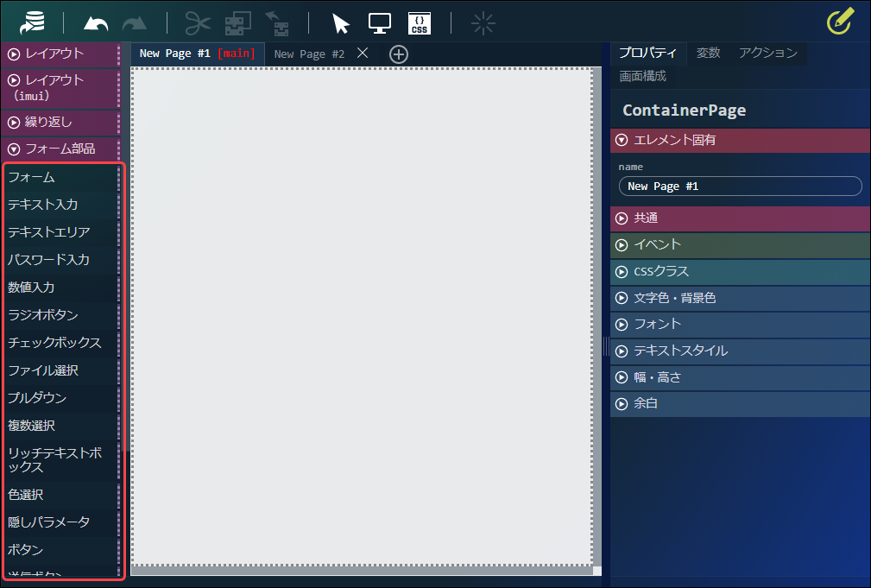Expand the レイアウト (imui) section
The width and height of the screenshot is (871, 588).
(60, 88)
